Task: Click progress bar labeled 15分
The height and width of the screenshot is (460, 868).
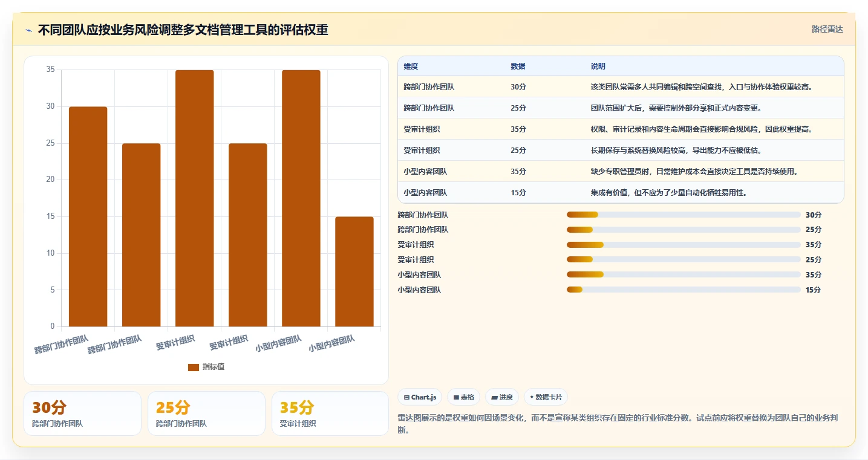Action: coord(684,290)
